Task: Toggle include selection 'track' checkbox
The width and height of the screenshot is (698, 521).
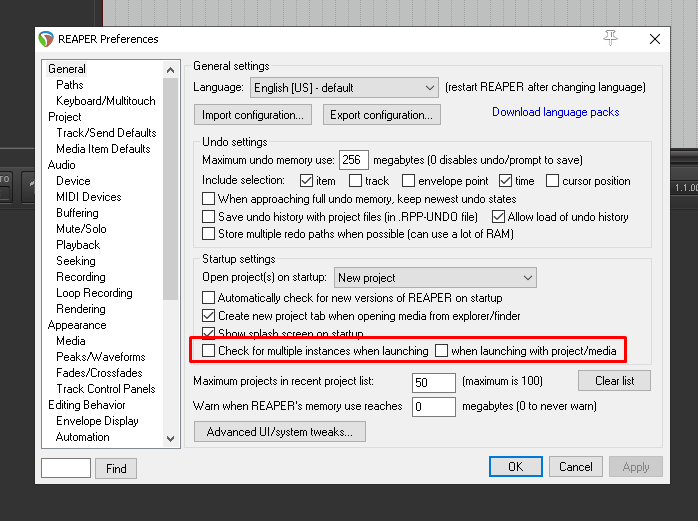Action: tap(355, 181)
